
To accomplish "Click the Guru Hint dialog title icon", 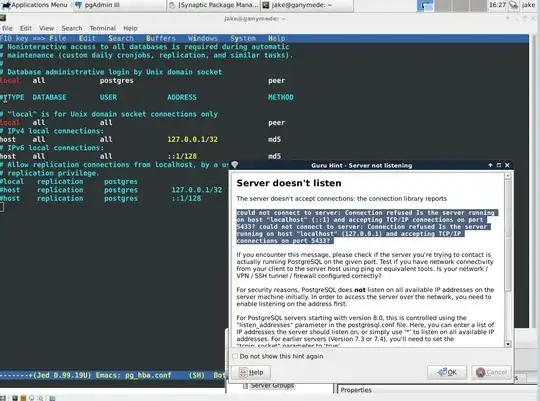I will [235, 165].
